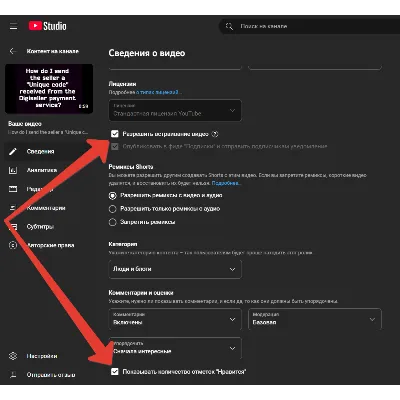Toggle allow video embedding checkbox

[115, 134]
